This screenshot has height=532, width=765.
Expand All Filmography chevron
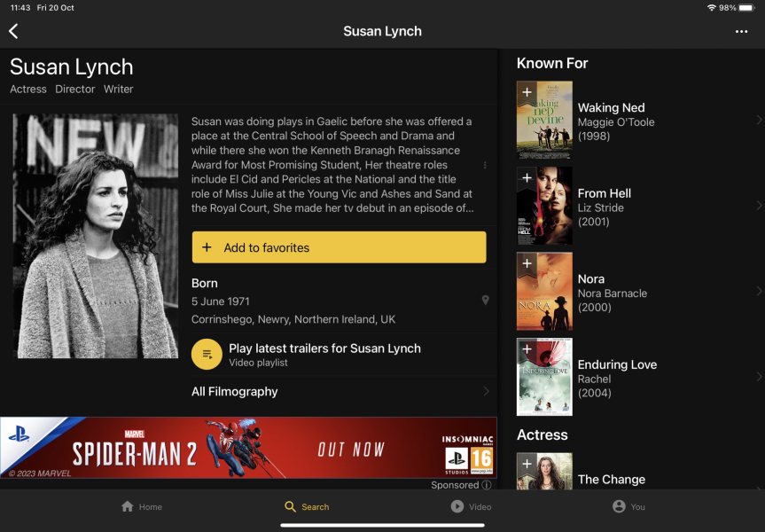(486, 391)
